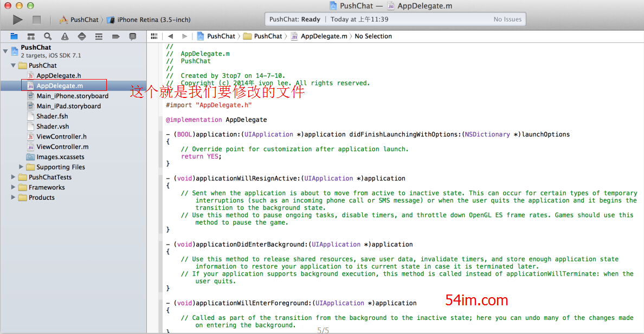The width and height of the screenshot is (644, 334).
Task: Click the Run (play) button
Action: 18,19
